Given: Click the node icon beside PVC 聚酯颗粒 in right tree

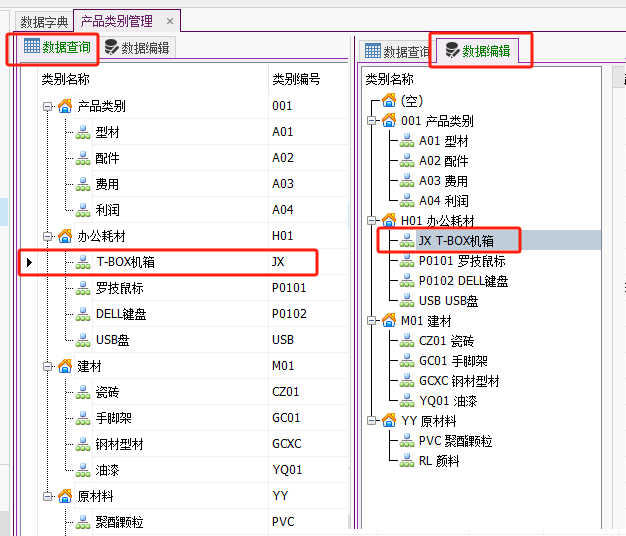Looking at the screenshot, I should coord(407,441).
